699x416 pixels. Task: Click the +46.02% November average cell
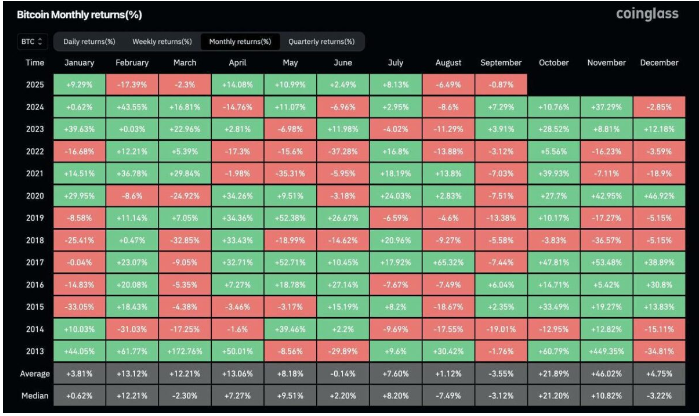[x=607, y=373]
